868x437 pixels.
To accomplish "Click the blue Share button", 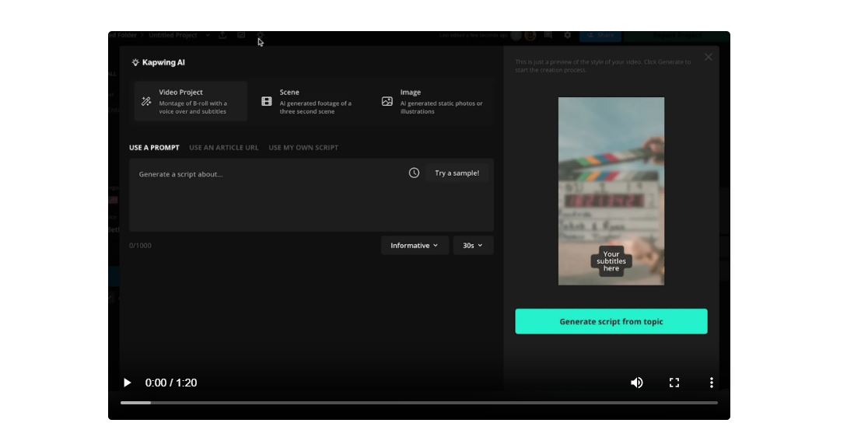I will coord(600,36).
